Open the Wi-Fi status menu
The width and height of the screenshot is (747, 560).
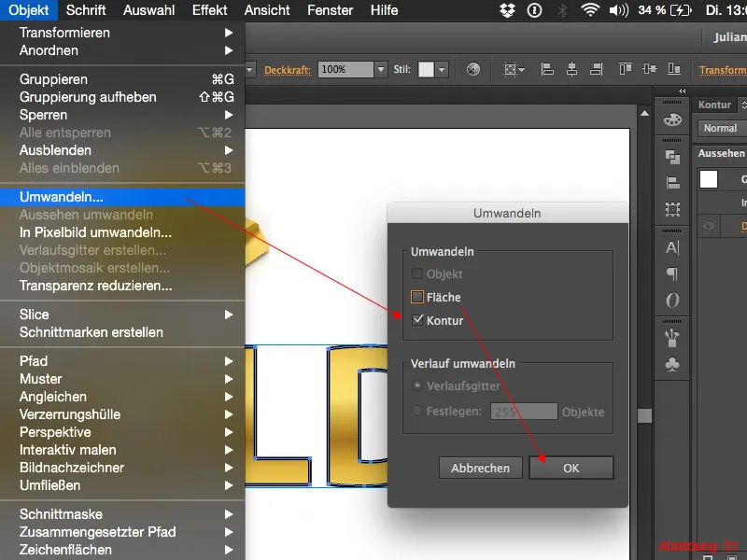590,10
